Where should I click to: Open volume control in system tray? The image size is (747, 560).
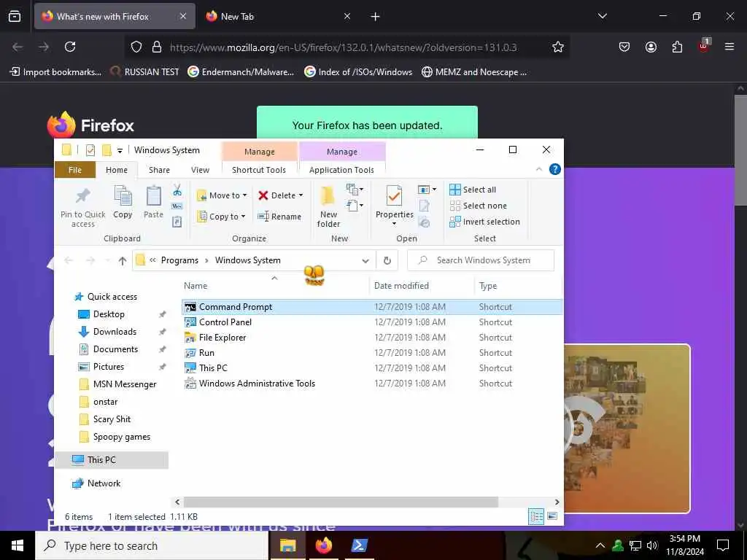click(x=652, y=545)
